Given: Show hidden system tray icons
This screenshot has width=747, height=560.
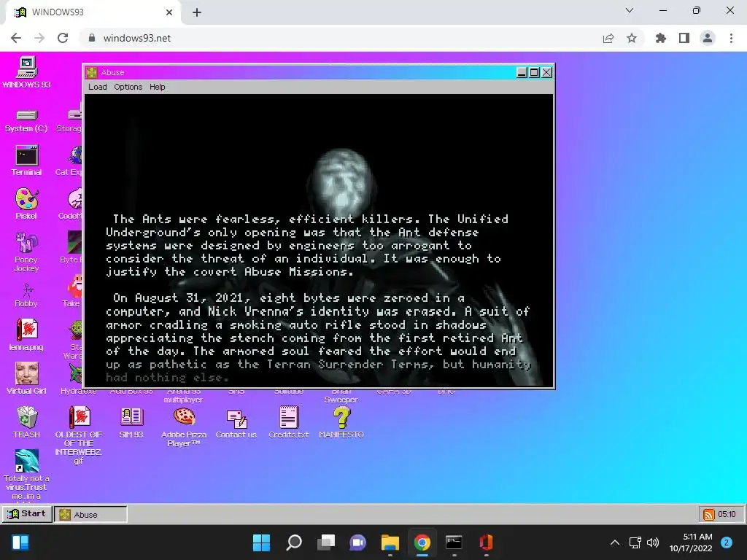Looking at the screenshot, I should click(x=615, y=542).
